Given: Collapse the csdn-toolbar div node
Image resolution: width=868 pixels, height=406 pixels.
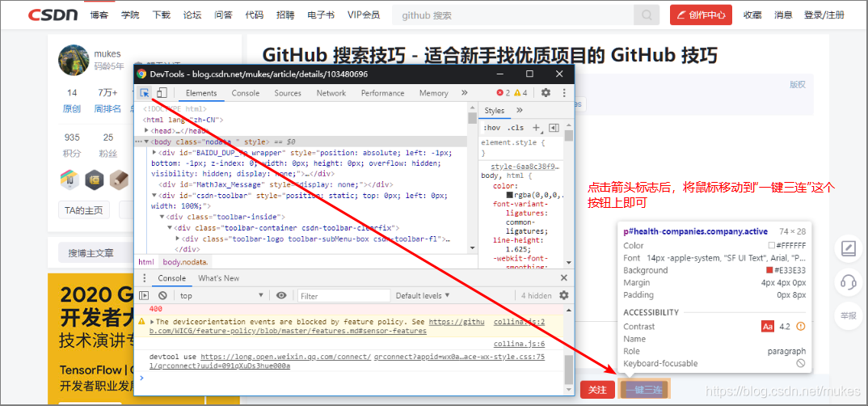Looking at the screenshot, I should (x=154, y=196).
